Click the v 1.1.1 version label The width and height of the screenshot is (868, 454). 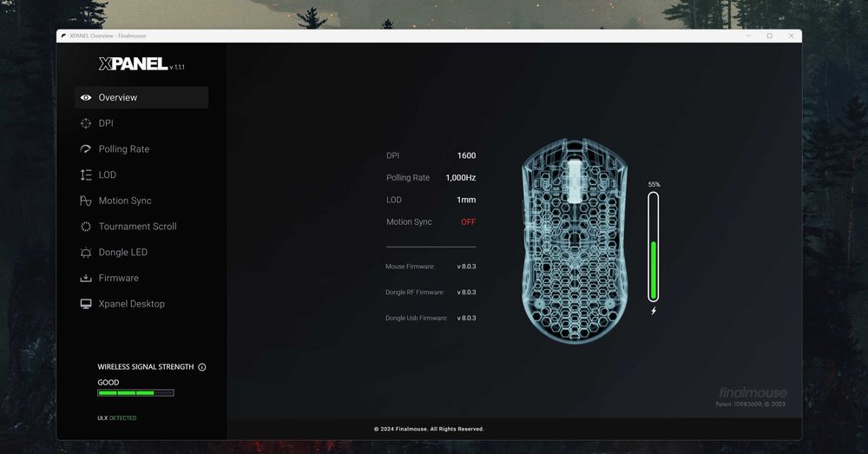tap(177, 67)
